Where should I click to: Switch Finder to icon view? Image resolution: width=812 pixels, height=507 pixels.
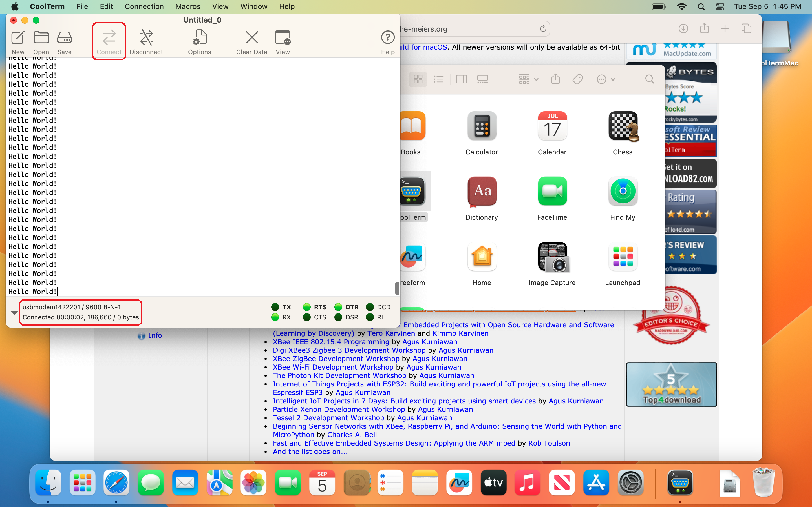pos(418,79)
